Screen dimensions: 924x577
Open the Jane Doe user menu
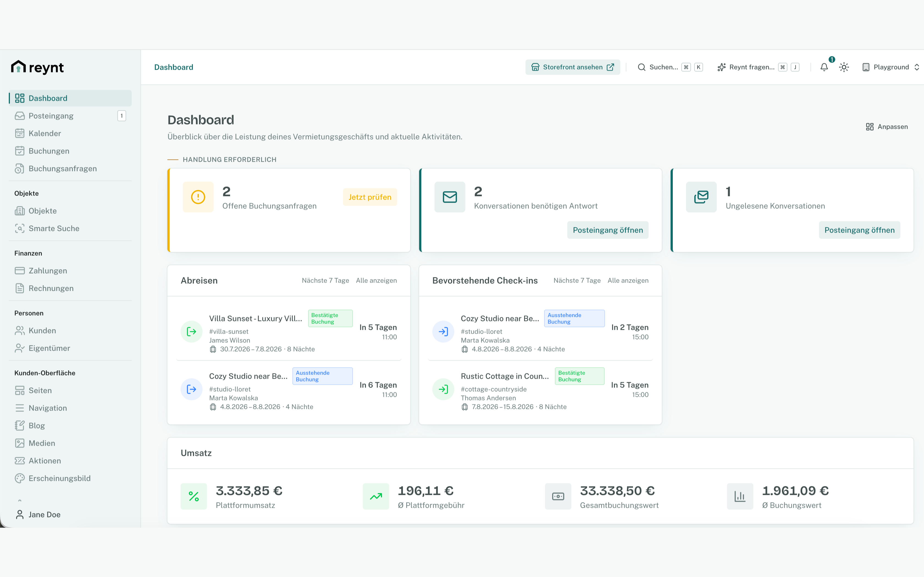pyautogui.click(x=70, y=514)
